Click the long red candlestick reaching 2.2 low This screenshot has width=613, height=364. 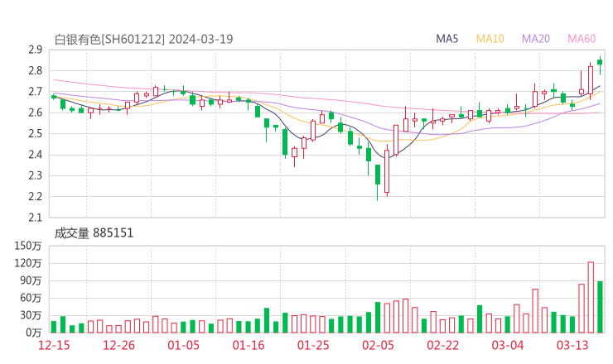tap(387, 170)
